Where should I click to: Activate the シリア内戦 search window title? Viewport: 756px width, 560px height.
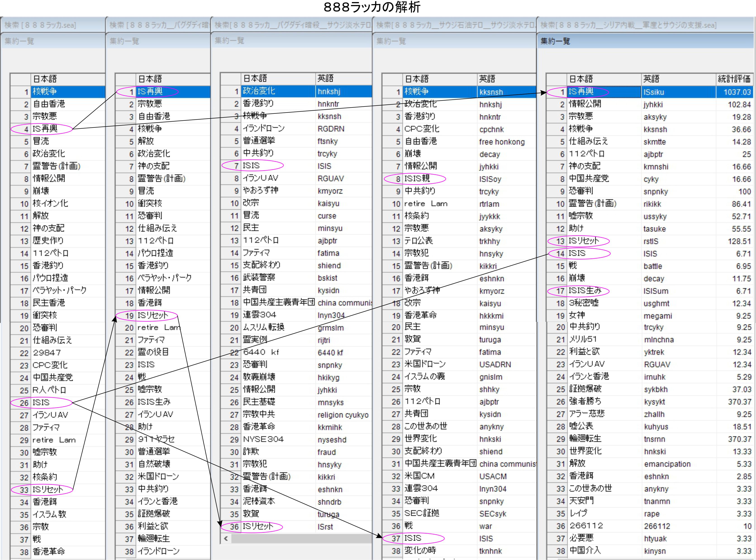[628, 25]
